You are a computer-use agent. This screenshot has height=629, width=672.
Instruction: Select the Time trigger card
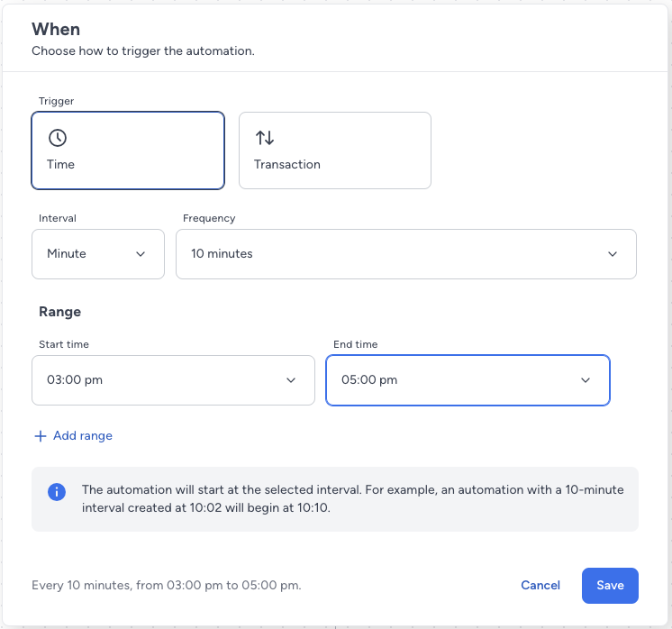128,150
